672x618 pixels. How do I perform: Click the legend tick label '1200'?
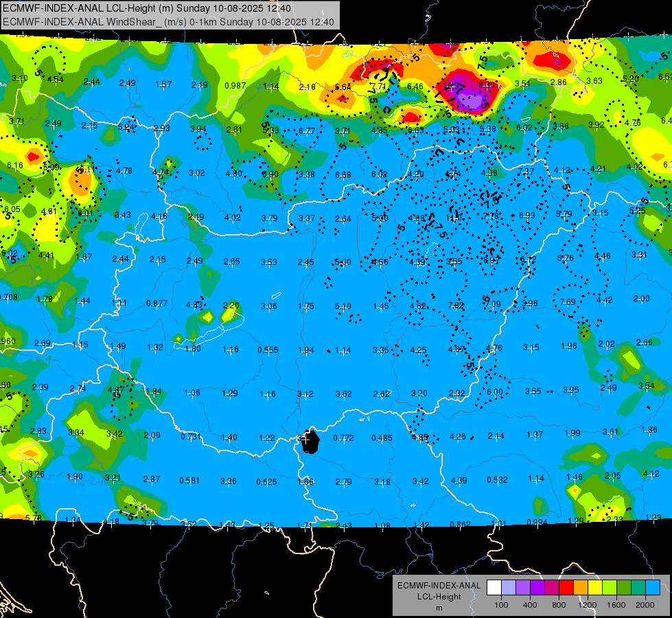pyautogui.click(x=587, y=605)
